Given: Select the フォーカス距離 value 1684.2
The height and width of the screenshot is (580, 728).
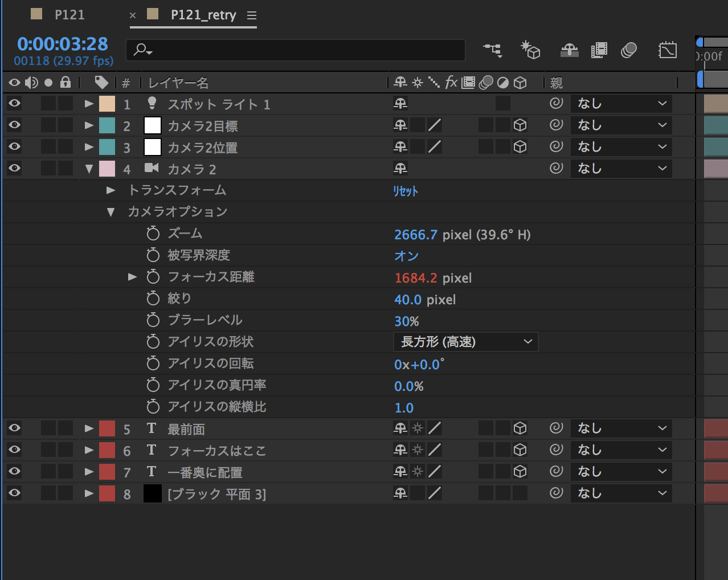Looking at the screenshot, I should [x=416, y=277].
